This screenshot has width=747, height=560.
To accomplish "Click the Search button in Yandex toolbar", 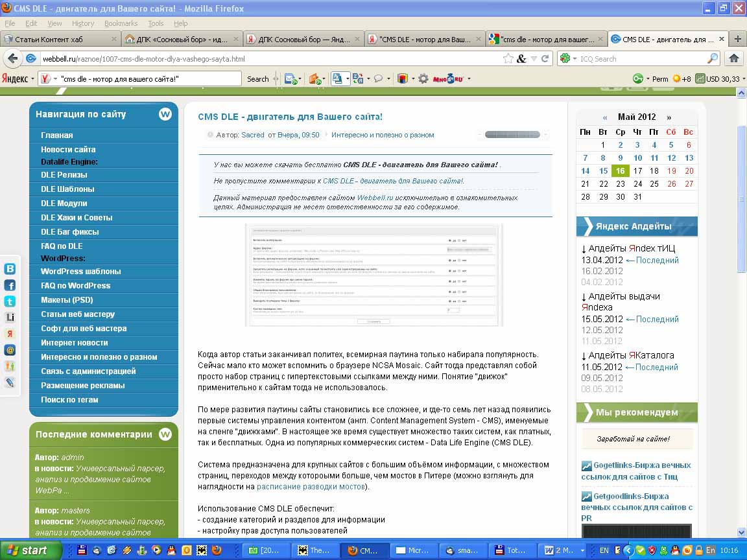I will pos(257,79).
